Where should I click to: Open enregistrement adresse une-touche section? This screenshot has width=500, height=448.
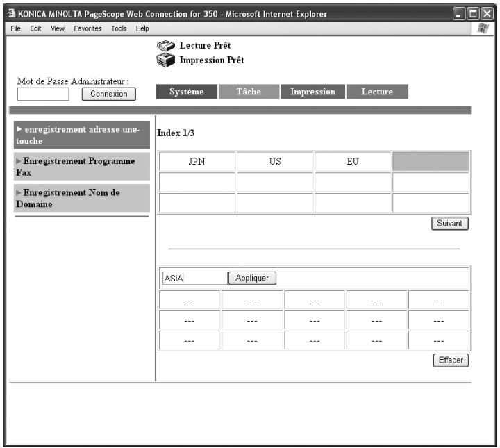(x=82, y=135)
